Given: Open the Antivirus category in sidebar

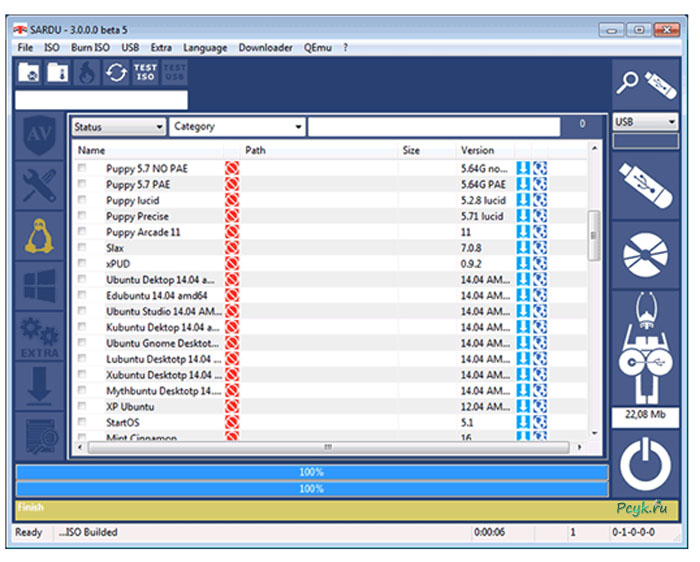Looking at the screenshot, I should coord(39,135).
